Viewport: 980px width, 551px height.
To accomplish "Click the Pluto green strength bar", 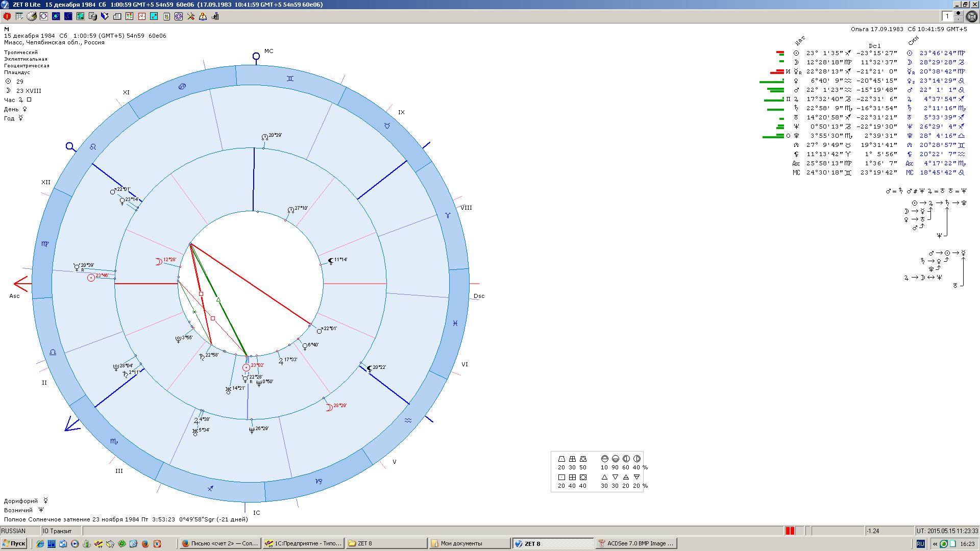I will click(x=773, y=137).
